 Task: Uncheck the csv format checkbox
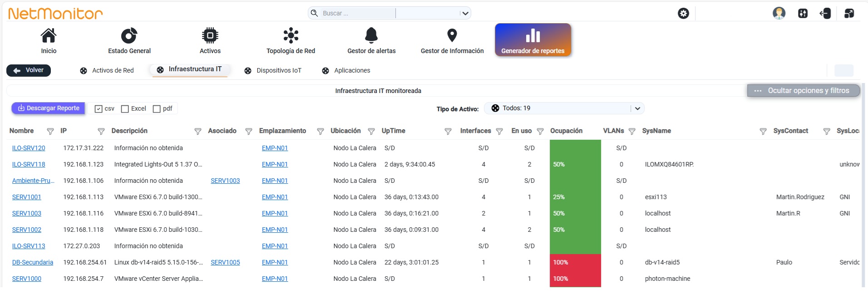click(98, 109)
